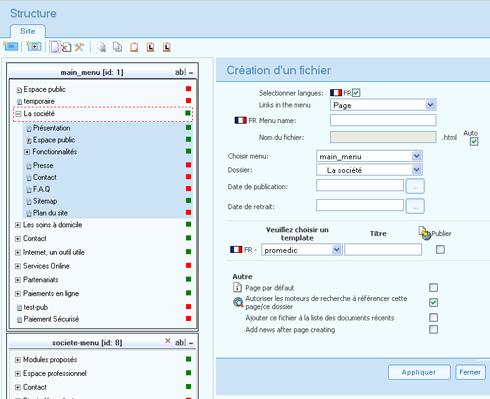Select the F.A.Q page in the tree
490x399 pixels.
tap(41, 189)
